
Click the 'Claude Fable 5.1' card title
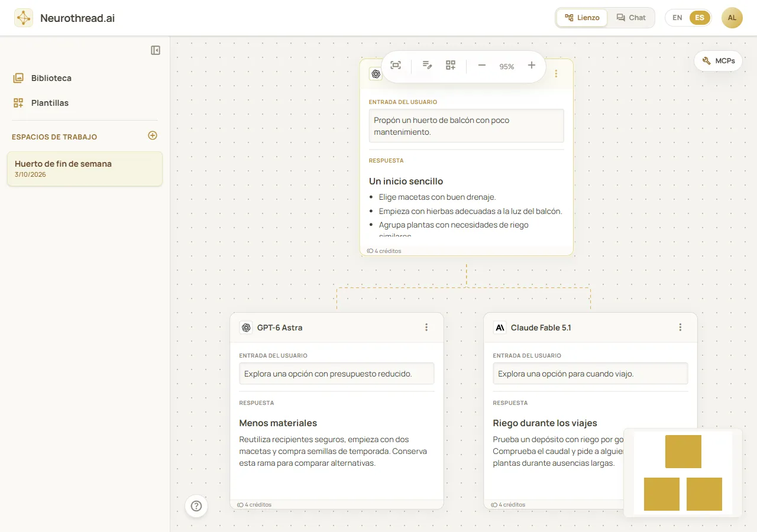coord(541,327)
